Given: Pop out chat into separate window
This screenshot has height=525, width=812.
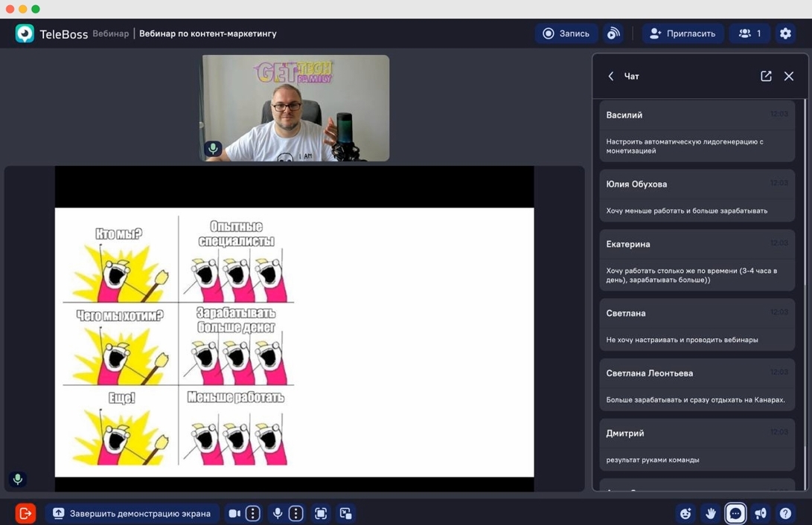Looking at the screenshot, I should 766,76.
